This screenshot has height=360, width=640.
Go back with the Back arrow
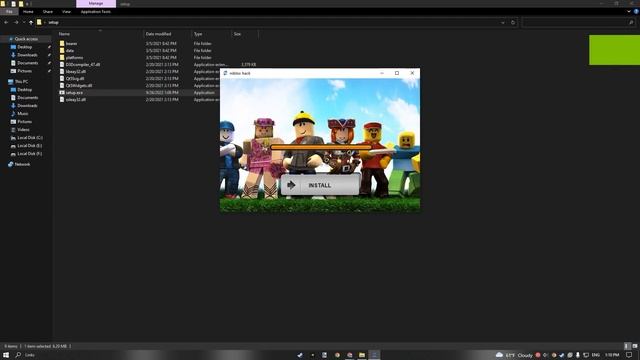pos(6,22)
